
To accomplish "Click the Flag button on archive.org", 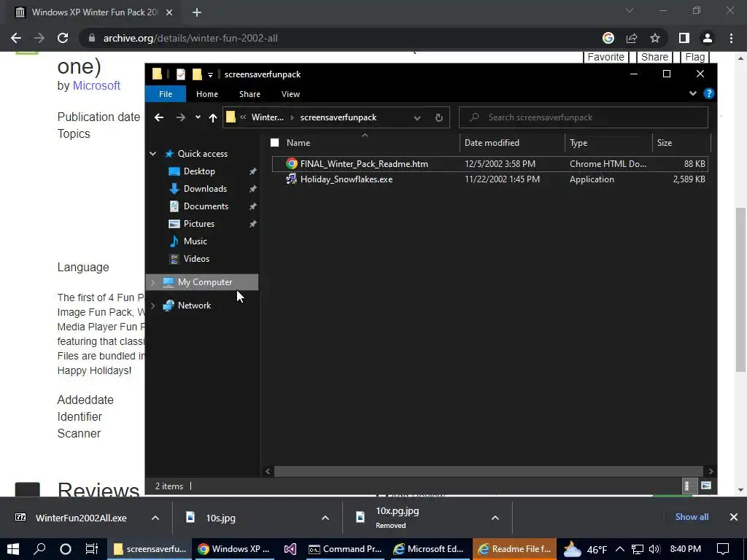I will [x=694, y=57].
